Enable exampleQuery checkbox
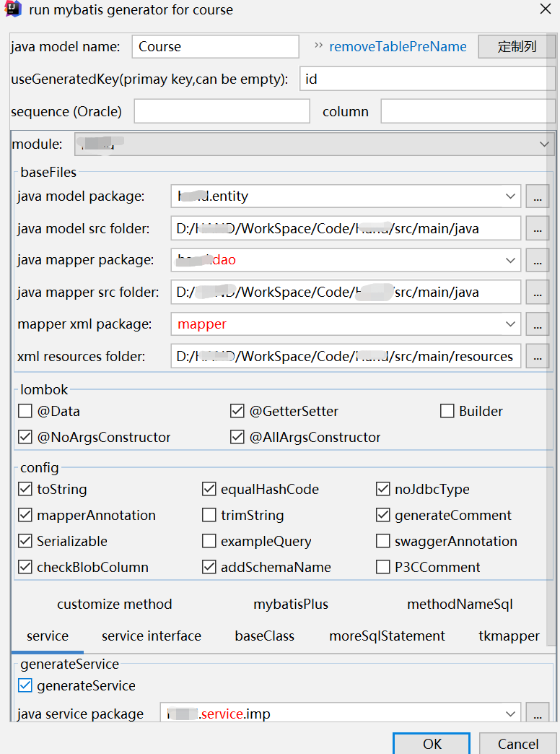Viewport: 560px width, 754px height. [x=209, y=541]
